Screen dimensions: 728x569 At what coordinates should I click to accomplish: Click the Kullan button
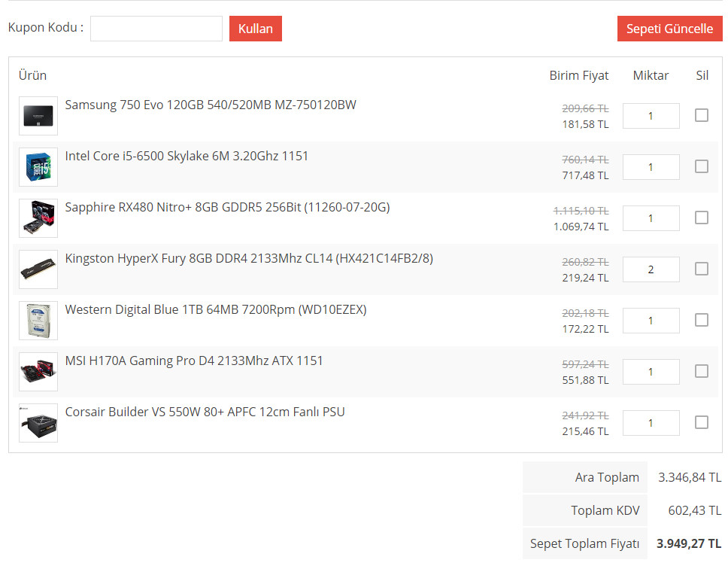pyautogui.click(x=256, y=29)
